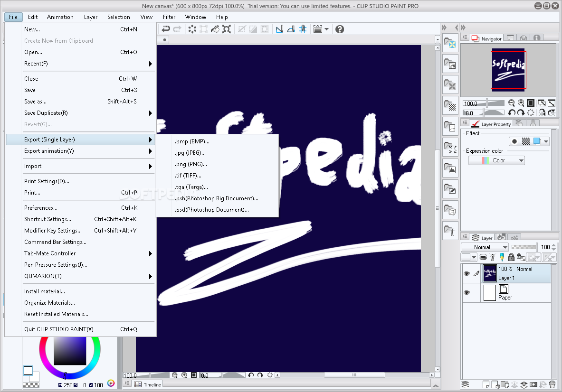Screen dimensions: 562x392
Task: Expand the Import submenu
Action: [81, 166]
